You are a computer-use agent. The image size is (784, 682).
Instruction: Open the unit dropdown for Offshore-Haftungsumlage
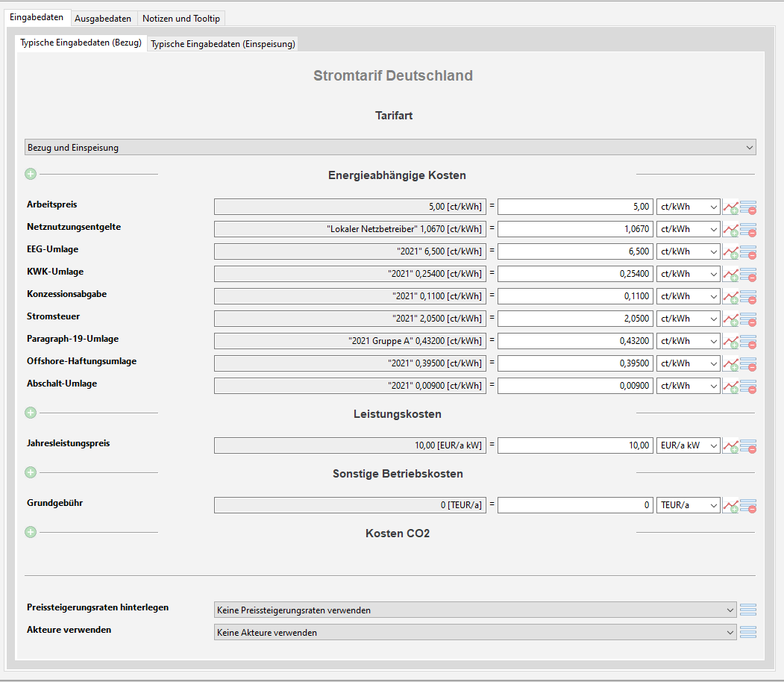(688, 363)
